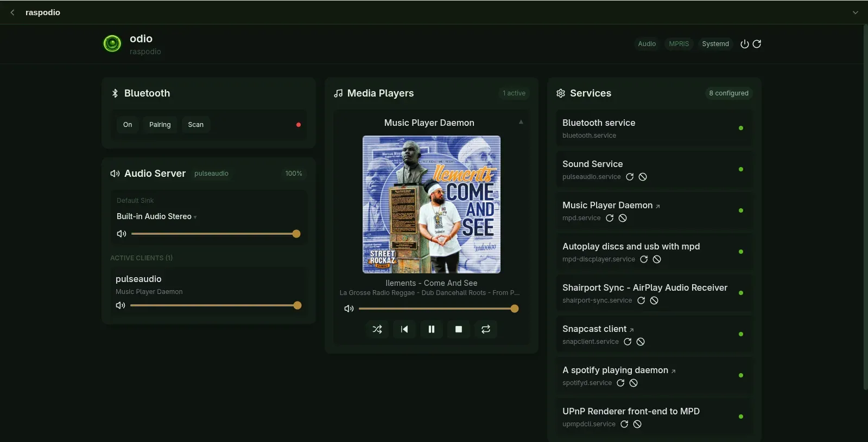Disable spotifyd.service
Screen dimensions: 868x442
(x=633, y=383)
